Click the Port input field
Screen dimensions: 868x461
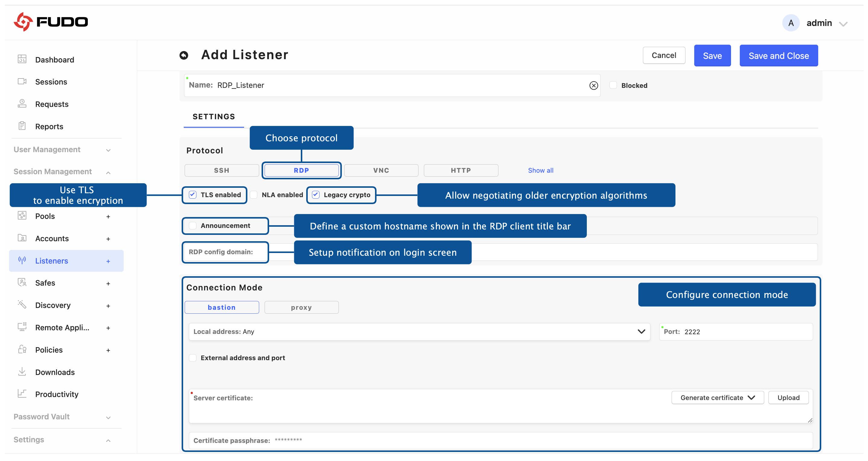[x=736, y=331]
